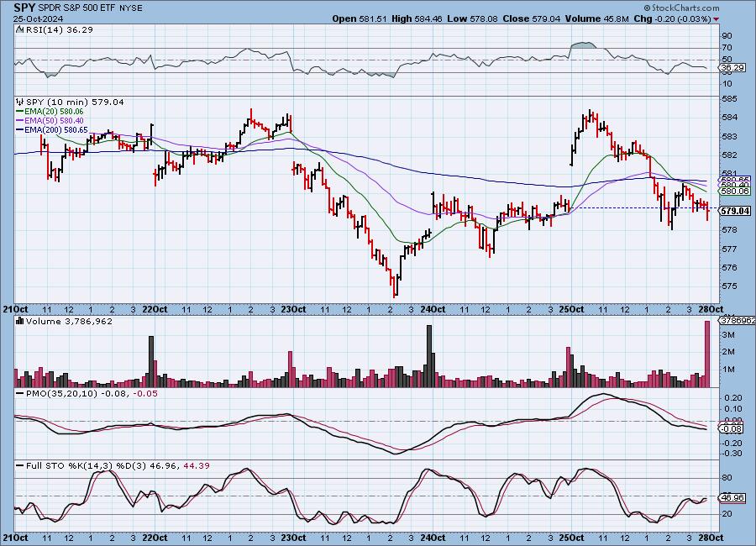Screen dimensions: 756x546
Task: Click the NYSE exchange label
Action: [133, 8]
